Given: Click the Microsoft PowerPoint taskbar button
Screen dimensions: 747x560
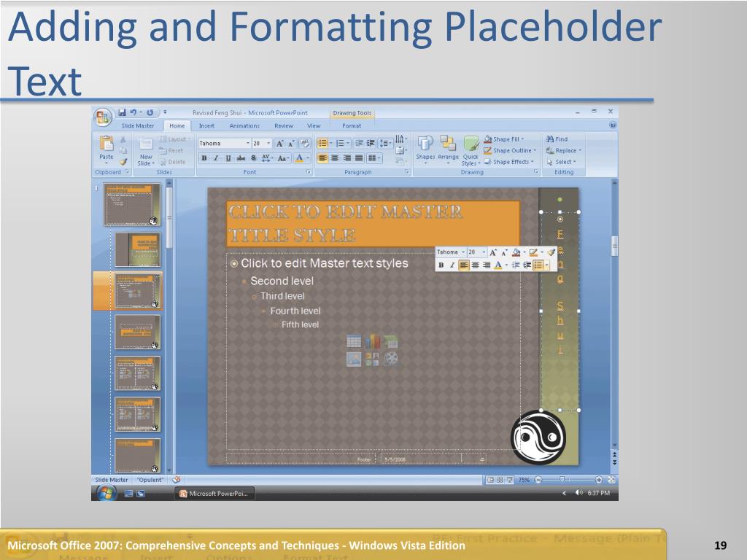Looking at the screenshot, I should 214,494.
